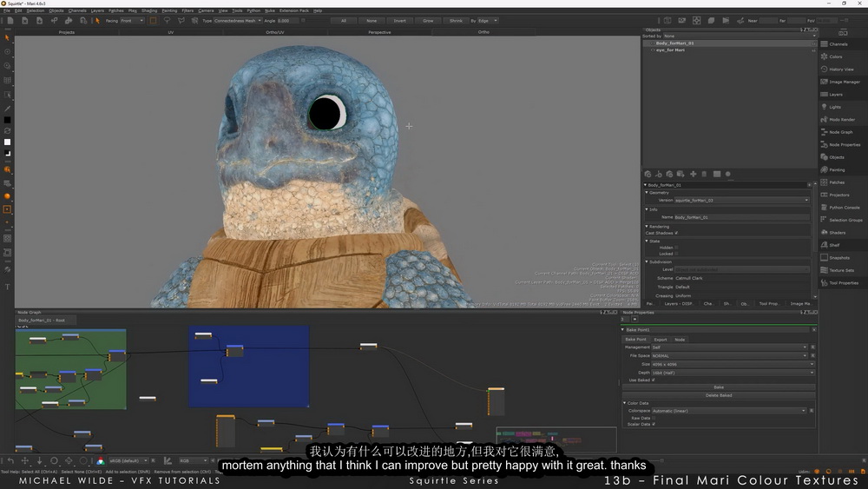This screenshot has width=868, height=489.
Task: Open the Image Manager palette
Action: tap(845, 82)
